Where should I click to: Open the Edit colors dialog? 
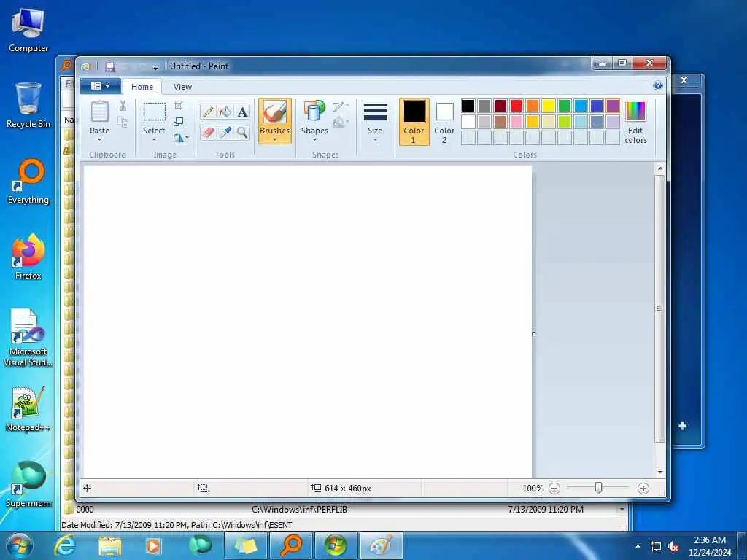click(x=635, y=122)
